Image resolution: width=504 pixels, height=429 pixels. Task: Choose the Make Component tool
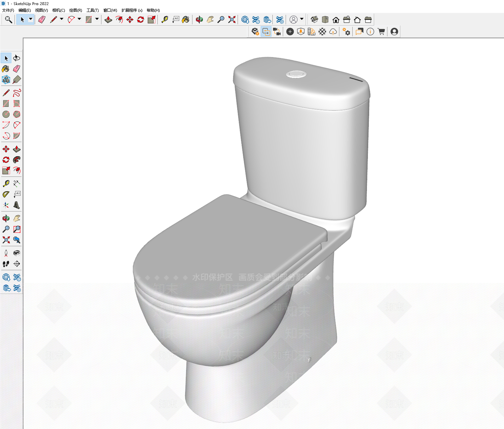[x=6, y=80]
